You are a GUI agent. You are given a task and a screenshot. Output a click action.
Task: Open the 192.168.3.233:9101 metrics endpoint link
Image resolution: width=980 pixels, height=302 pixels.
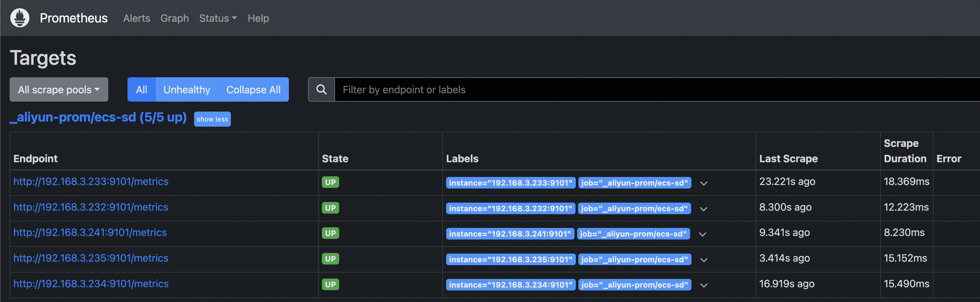point(91,181)
